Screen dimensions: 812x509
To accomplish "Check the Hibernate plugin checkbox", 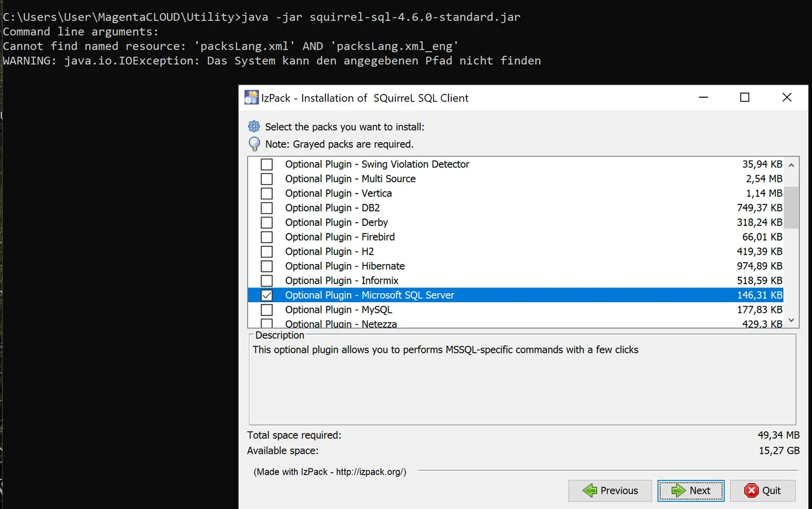I will (267, 267).
